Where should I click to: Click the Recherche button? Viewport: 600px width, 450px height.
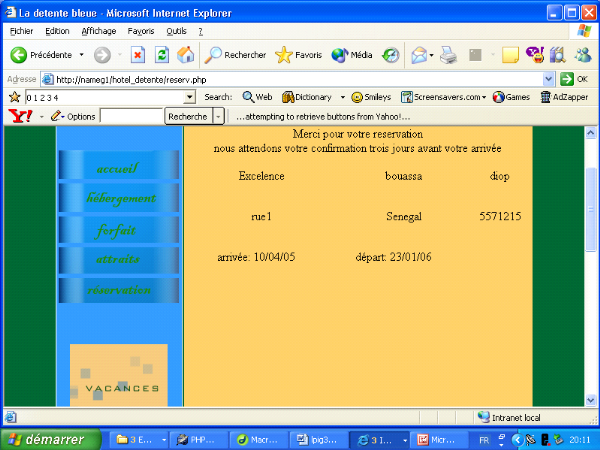(x=188, y=116)
